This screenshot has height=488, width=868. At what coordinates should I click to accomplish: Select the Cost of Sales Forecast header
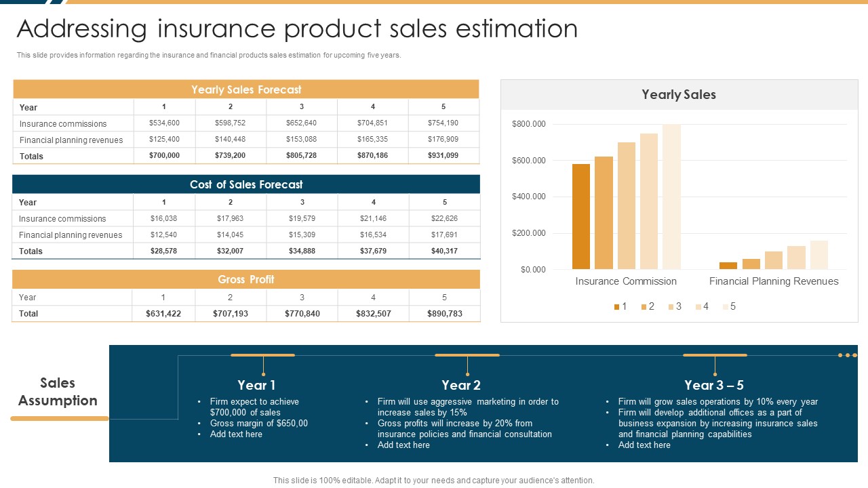[246, 184]
